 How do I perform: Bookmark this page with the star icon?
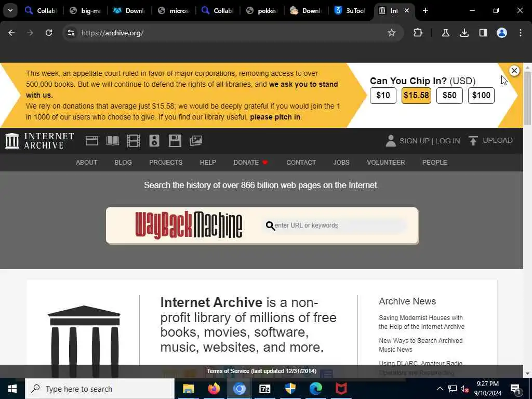tap(392, 33)
